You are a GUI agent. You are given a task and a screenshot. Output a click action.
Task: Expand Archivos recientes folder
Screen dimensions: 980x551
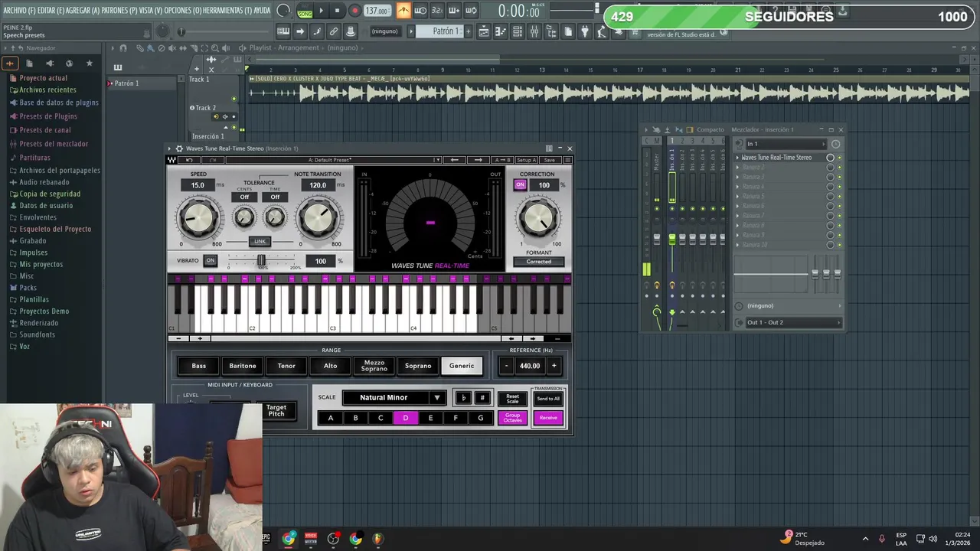[47, 90]
